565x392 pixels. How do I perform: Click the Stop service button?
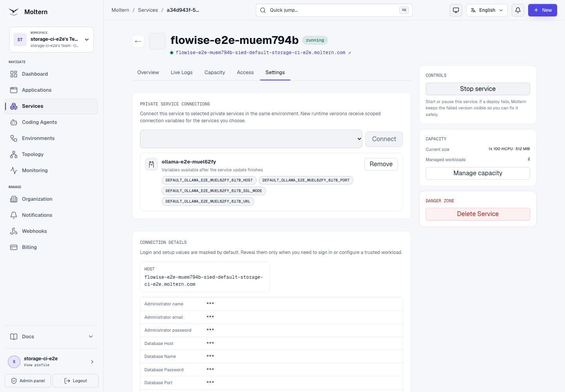coord(478,89)
